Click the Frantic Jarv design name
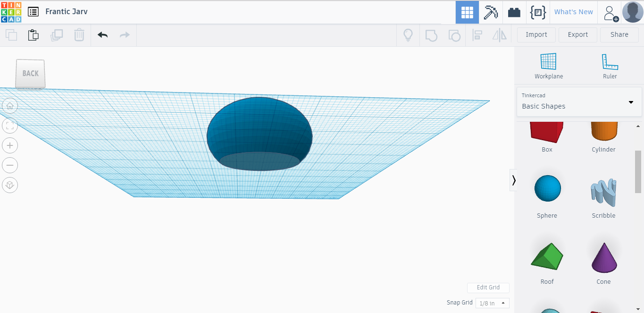The image size is (644, 313). pyautogui.click(x=67, y=12)
